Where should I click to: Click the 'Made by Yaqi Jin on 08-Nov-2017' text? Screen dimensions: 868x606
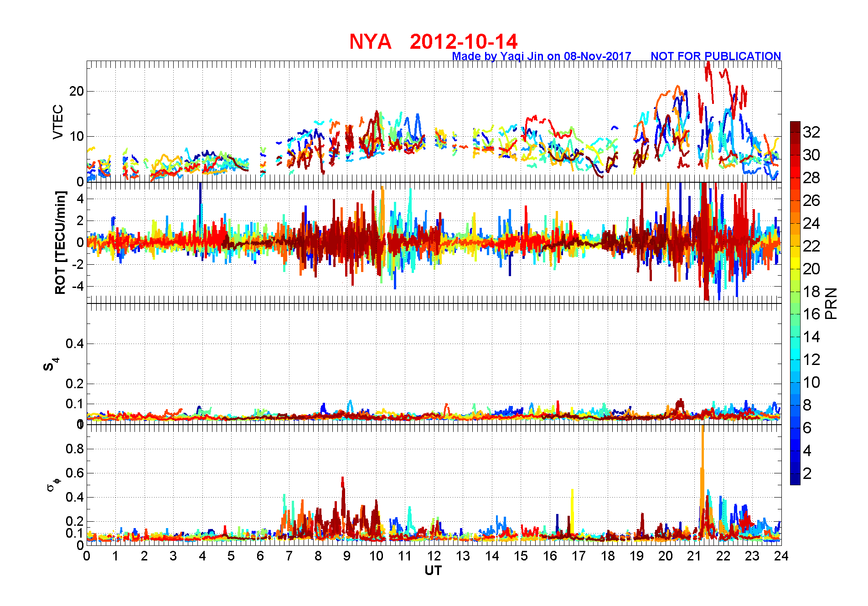click(x=542, y=56)
